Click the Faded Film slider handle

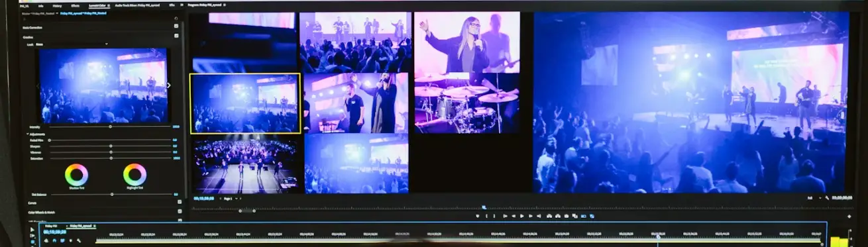(50, 140)
